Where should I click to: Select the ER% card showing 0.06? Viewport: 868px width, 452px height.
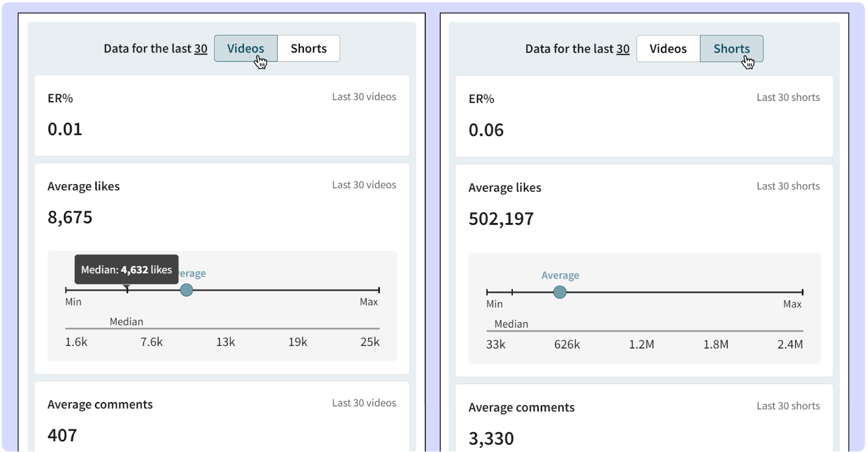[x=643, y=116]
